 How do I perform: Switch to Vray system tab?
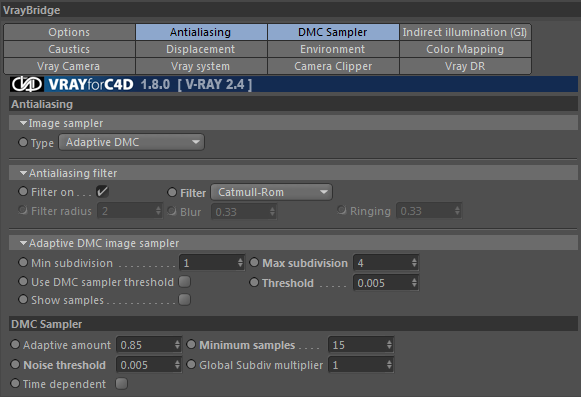pos(201,66)
